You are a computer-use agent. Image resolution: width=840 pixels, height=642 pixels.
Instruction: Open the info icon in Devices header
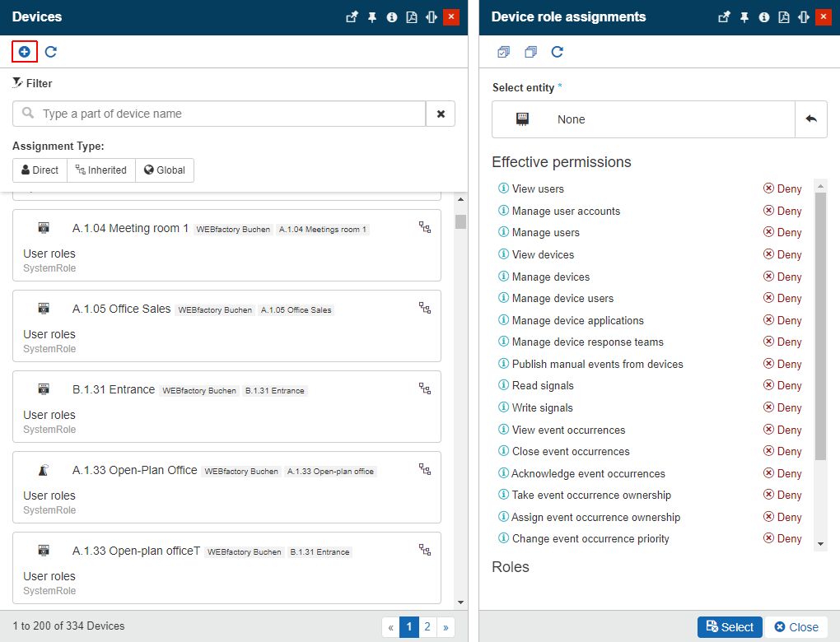pos(392,17)
